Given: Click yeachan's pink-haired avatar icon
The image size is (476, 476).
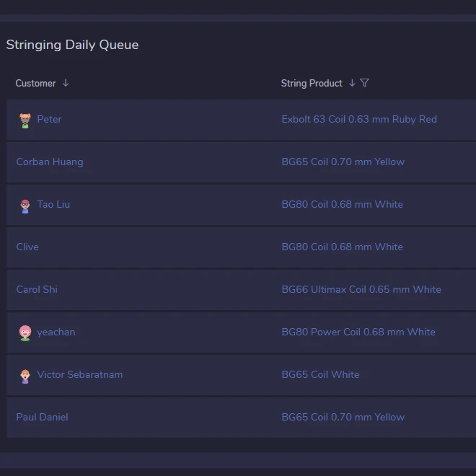Looking at the screenshot, I should click(25, 332).
